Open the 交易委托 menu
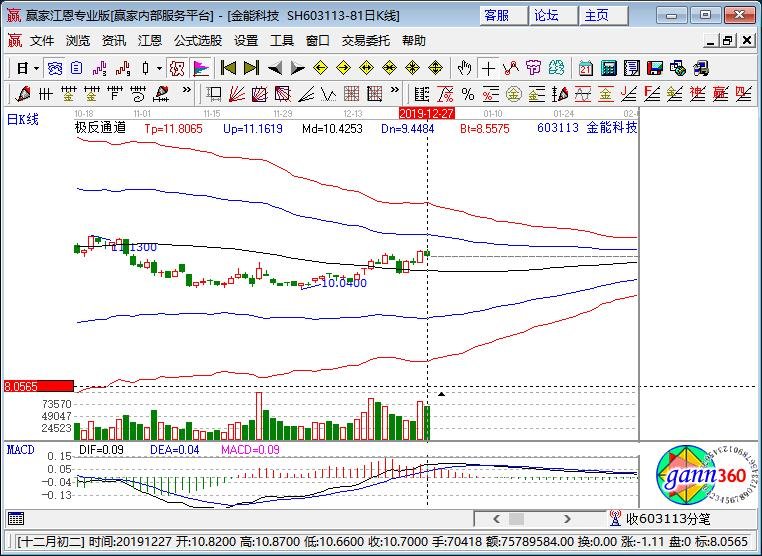The height and width of the screenshot is (556, 762). point(366,41)
